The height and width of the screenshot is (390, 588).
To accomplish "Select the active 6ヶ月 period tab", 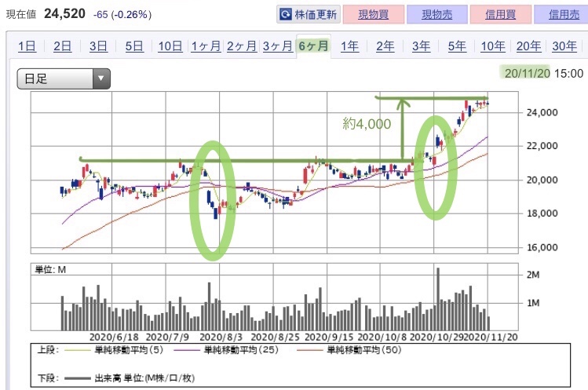I will (x=313, y=46).
